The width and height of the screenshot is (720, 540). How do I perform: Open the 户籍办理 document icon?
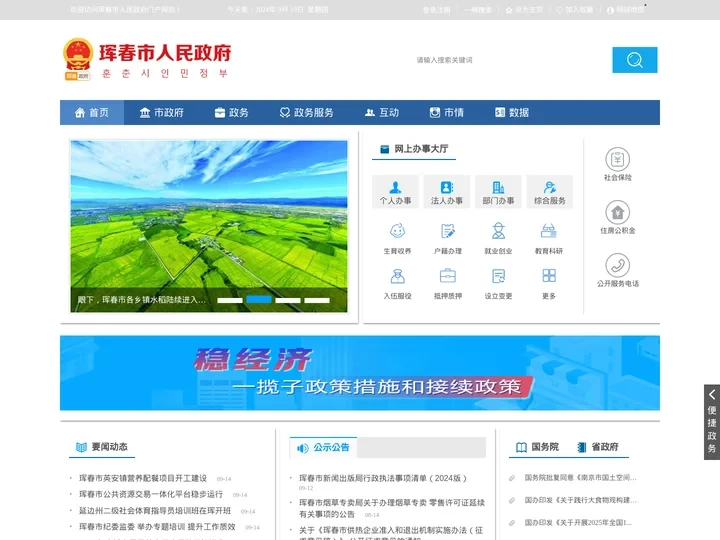tap(448, 231)
